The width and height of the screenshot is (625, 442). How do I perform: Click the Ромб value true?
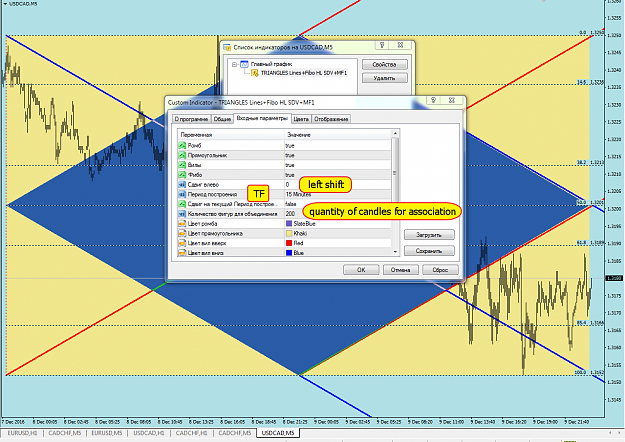(x=290, y=146)
